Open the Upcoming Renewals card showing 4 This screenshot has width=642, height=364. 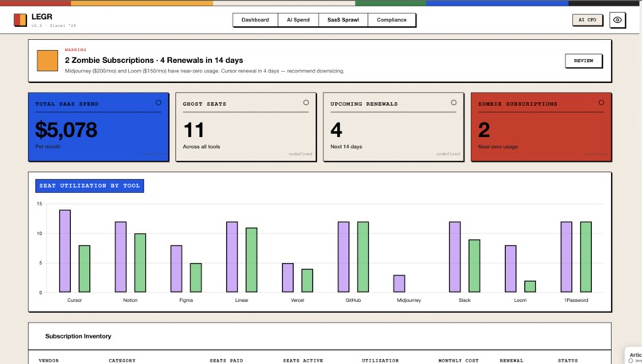[x=393, y=127]
